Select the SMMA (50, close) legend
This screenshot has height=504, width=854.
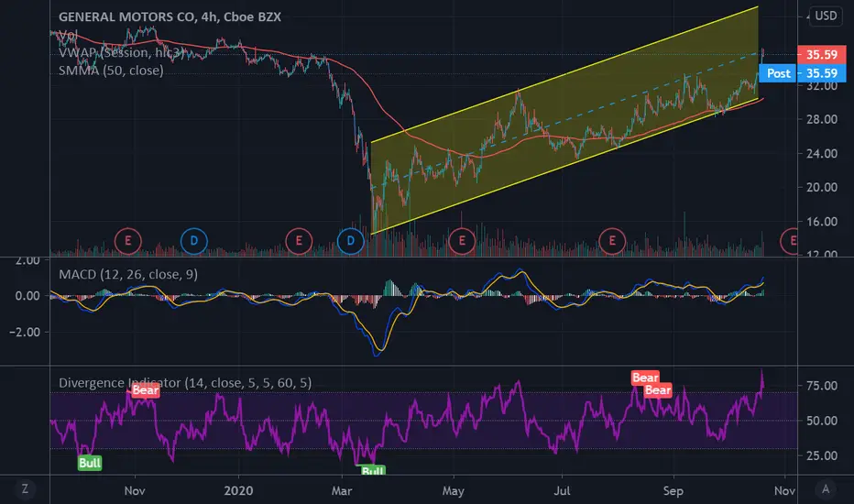(x=111, y=71)
